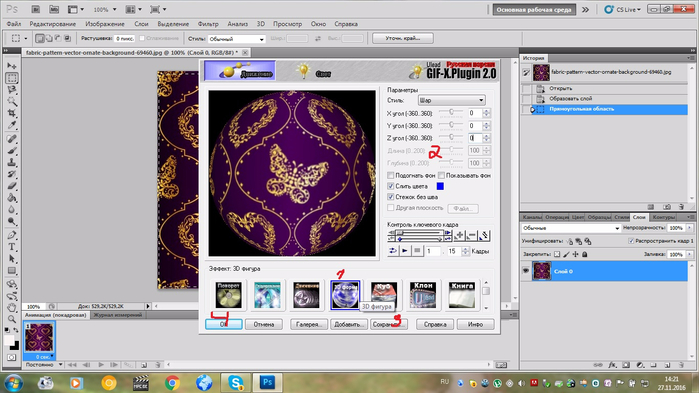Screen dimensions: 699x393
Task: Open the CS Live dropdown
Action: click(622, 9)
